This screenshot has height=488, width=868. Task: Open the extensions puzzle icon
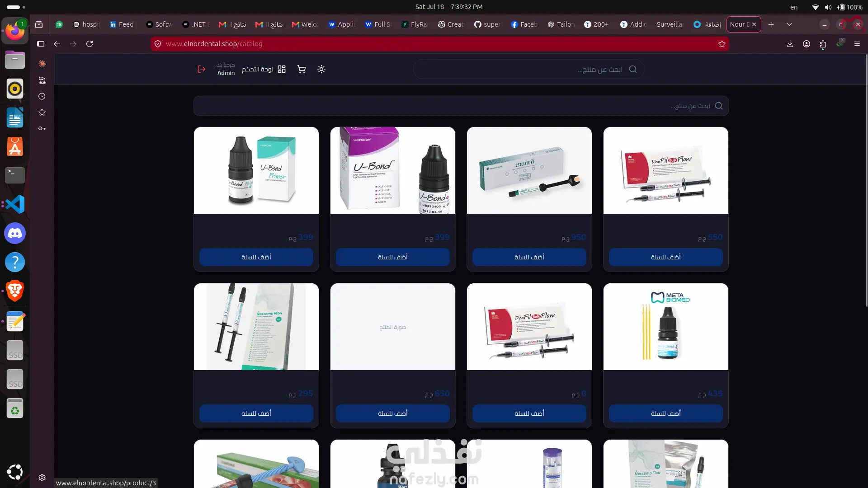tap(823, 44)
